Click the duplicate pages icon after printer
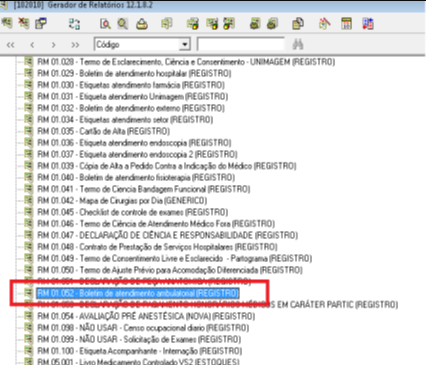The height and width of the screenshot is (365, 426). [x=166, y=24]
